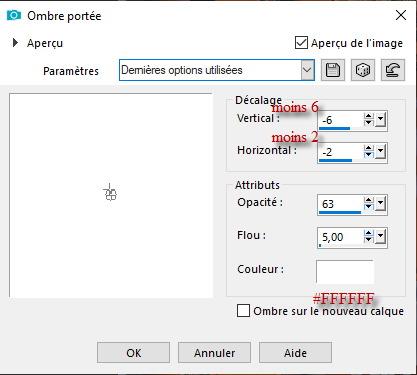This screenshot has height=375, width=417.
Task: Increase the Vertical offset with up spinner
Action: coord(368,116)
